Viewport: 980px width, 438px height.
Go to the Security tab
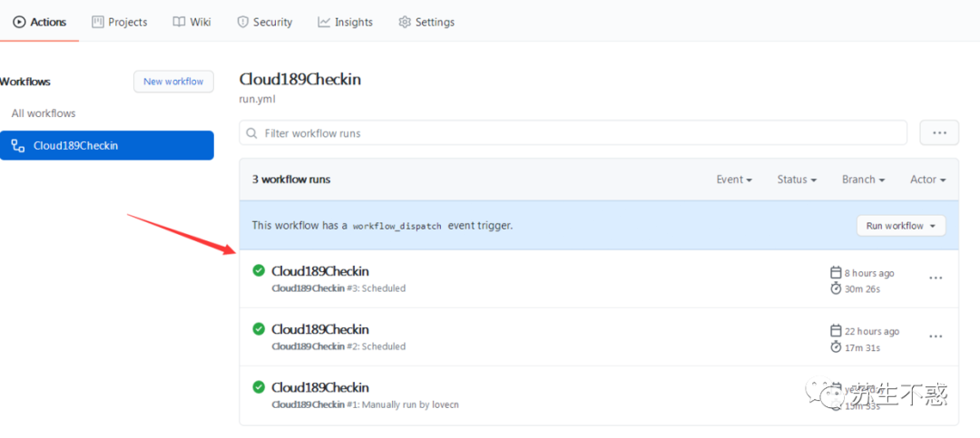pyautogui.click(x=264, y=22)
